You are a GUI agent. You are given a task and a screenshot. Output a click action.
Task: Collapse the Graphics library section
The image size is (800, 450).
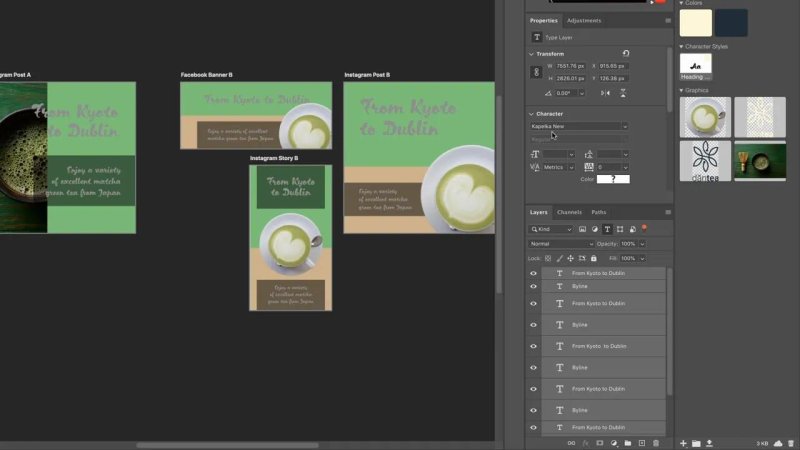coord(681,90)
